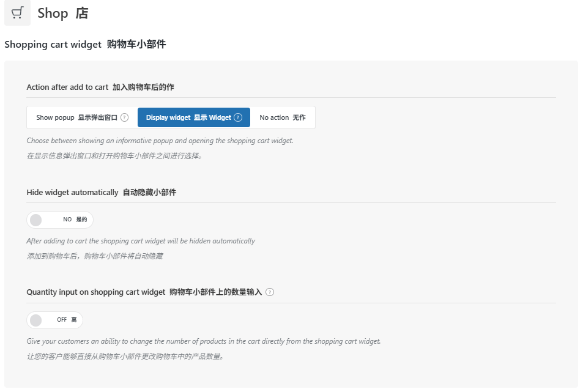Click 'After adding to cart' description text

141,241
